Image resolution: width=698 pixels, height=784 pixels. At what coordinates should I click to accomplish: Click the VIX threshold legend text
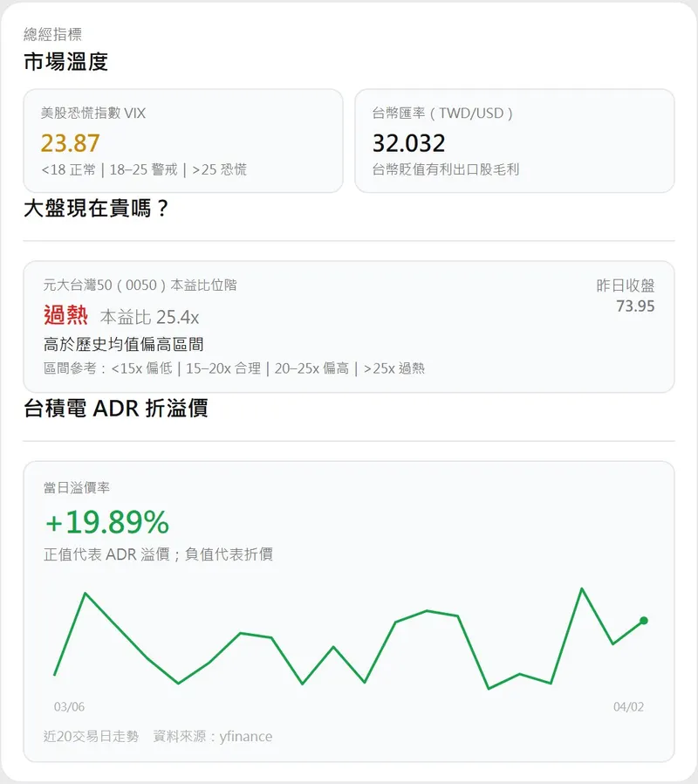[x=144, y=169]
